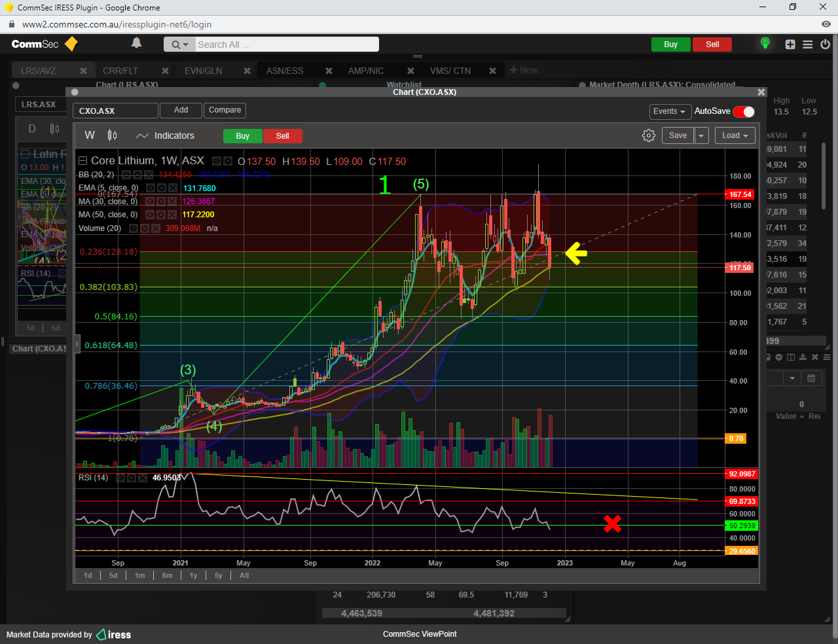Open MA (50, close, 0) settings gear
This screenshot has width=838, height=644.
[x=161, y=215]
